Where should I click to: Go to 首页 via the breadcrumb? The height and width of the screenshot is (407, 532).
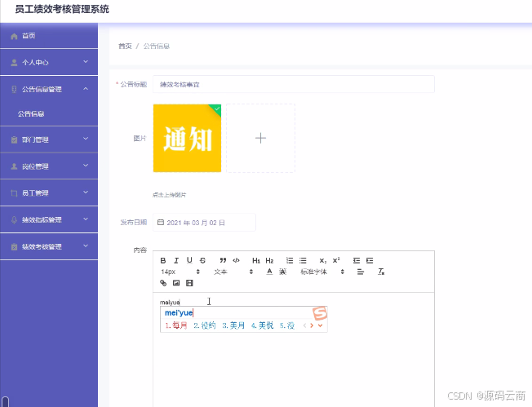(125, 46)
